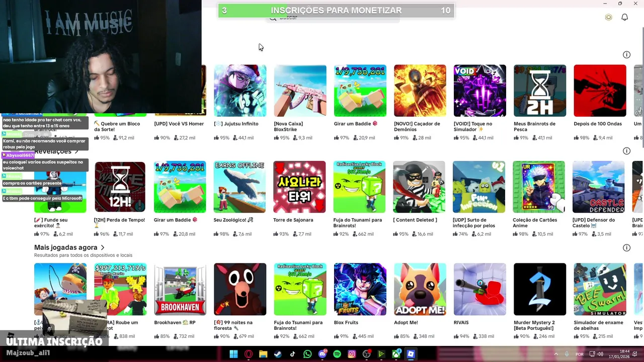This screenshot has width=644, height=362.
Task: Open the Coleção de Cartões Anime game
Action: 539,187
